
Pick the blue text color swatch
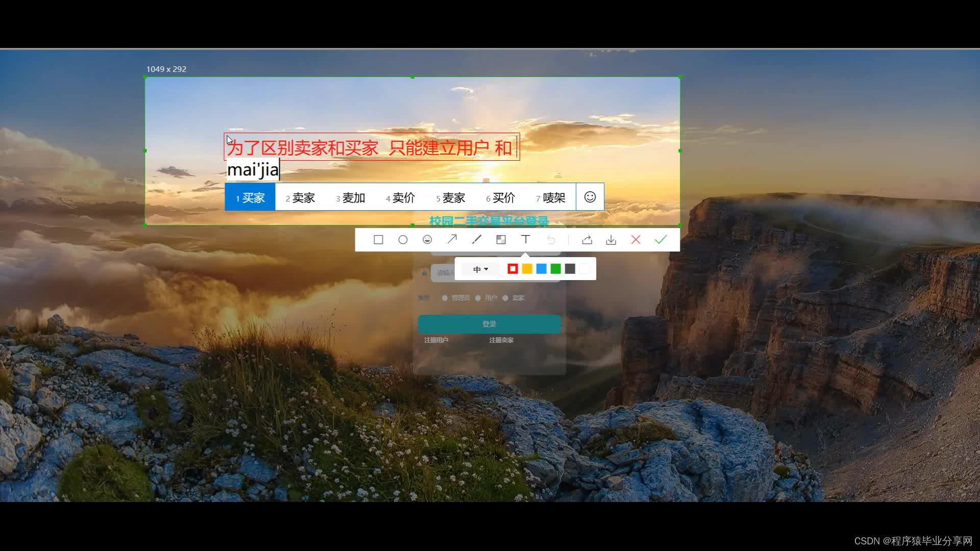542,269
